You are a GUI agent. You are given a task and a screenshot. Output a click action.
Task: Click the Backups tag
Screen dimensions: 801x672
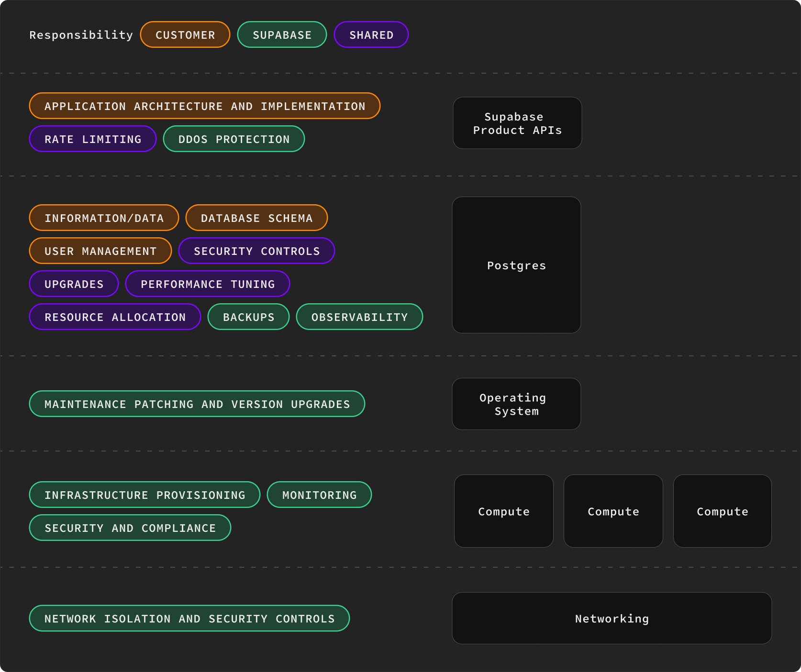click(248, 317)
